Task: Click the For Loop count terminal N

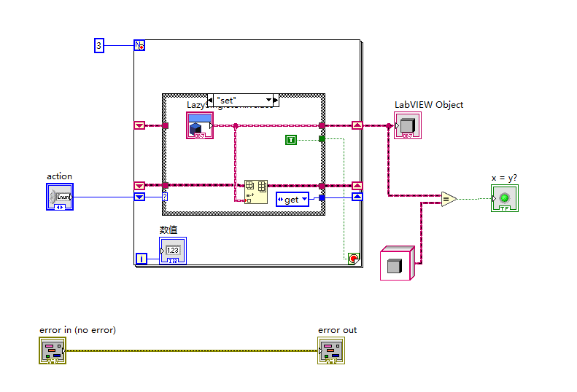Action: tap(139, 45)
